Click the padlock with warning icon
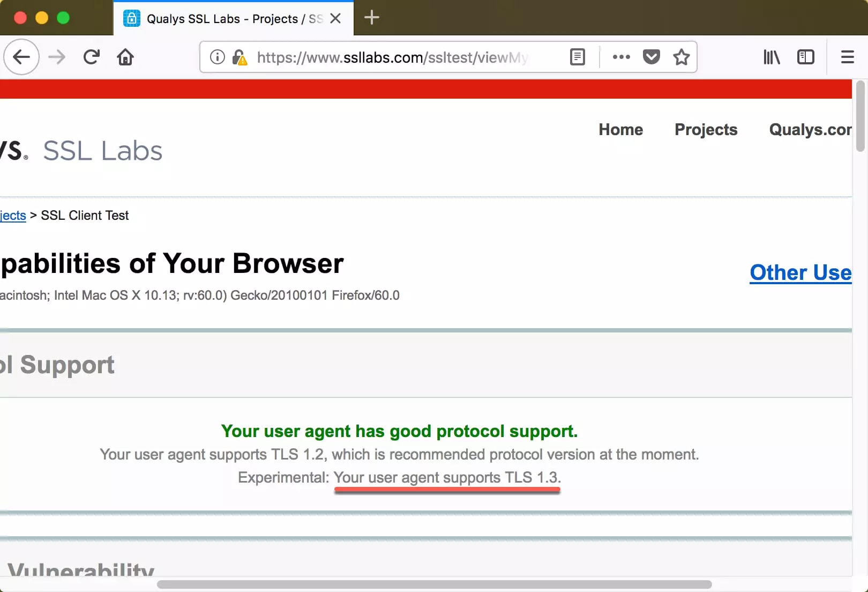868x592 pixels. tap(240, 57)
